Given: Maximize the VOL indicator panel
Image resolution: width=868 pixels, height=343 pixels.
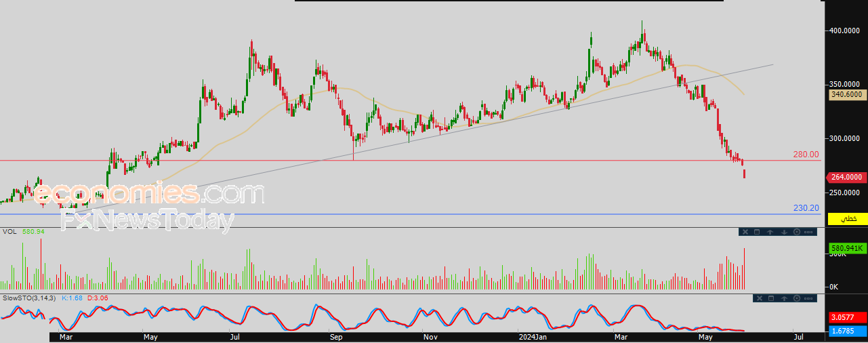Looking at the screenshot, I should point(757,232).
